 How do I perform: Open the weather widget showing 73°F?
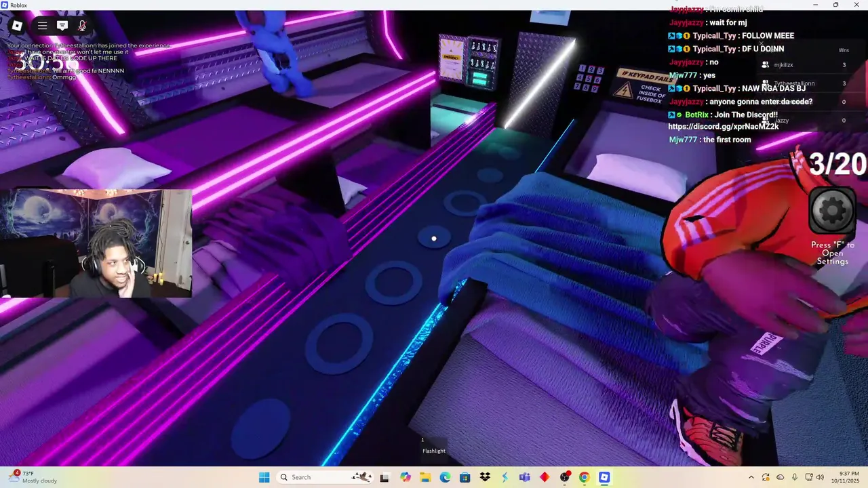(34, 477)
